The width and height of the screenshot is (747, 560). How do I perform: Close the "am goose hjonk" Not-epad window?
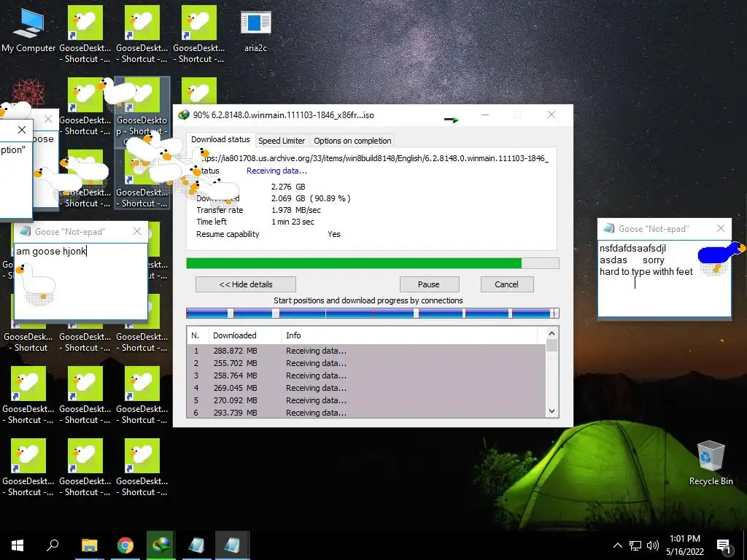pos(137,231)
